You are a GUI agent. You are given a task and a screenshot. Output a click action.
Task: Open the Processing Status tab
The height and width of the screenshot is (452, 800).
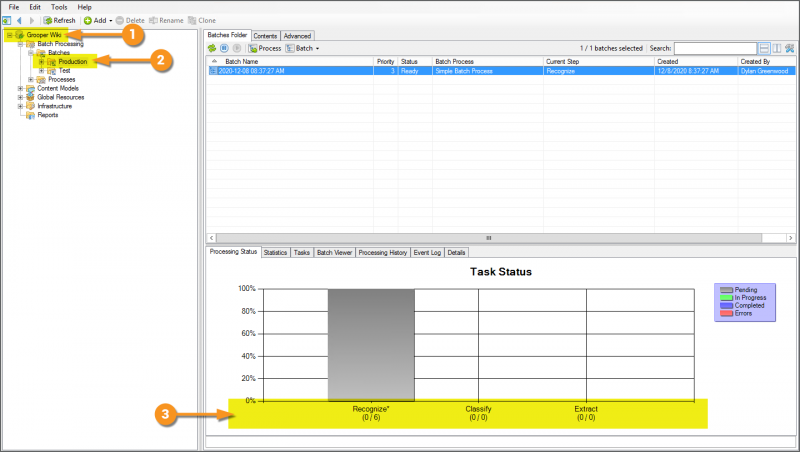click(x=233, y=252)
